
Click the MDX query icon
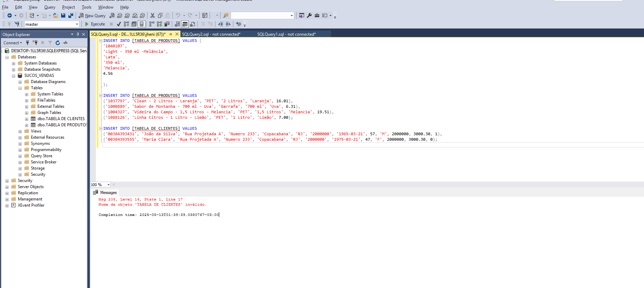(120, 15)
